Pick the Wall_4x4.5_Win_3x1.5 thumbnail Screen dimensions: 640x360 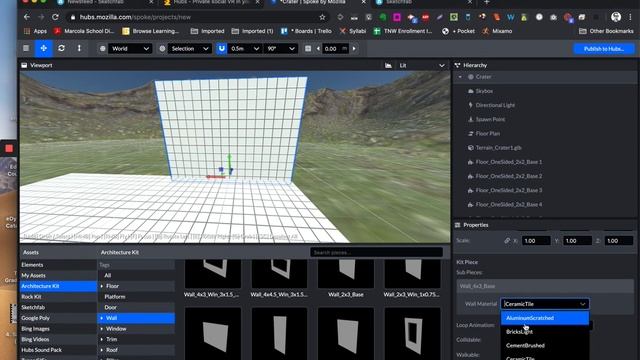279,273
